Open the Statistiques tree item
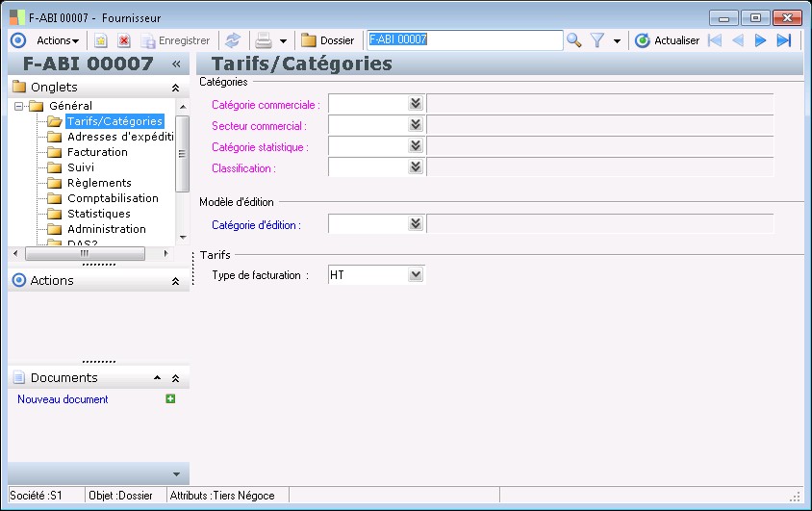Viewport: 812px width, 511px height. pos(99,214)
